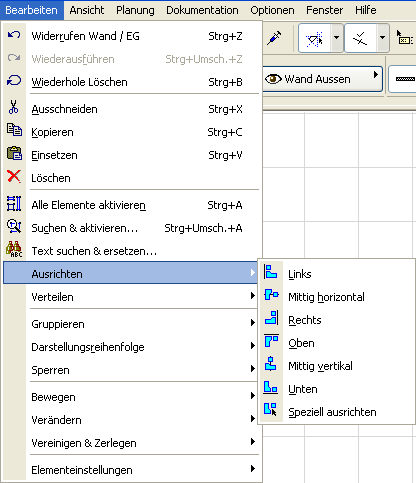416x483 pixels.
Task: Open dropdown arrow next to snap guides button
Action: (337, 38)
